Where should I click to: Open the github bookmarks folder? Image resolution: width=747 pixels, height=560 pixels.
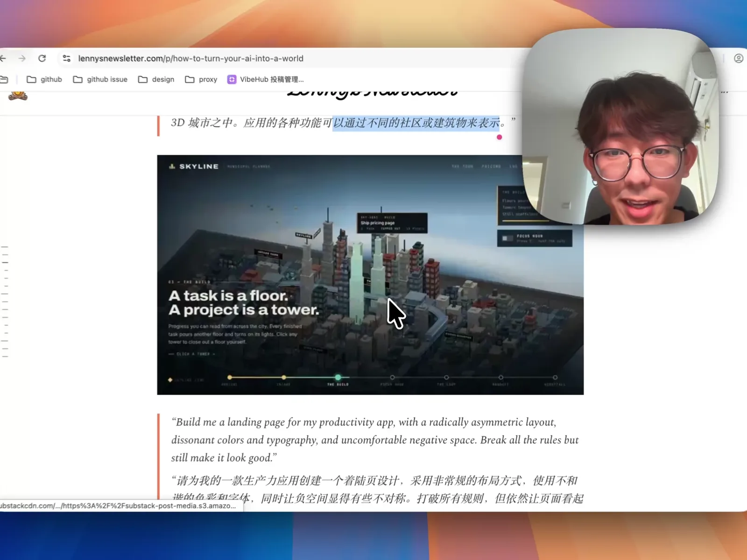44,79
